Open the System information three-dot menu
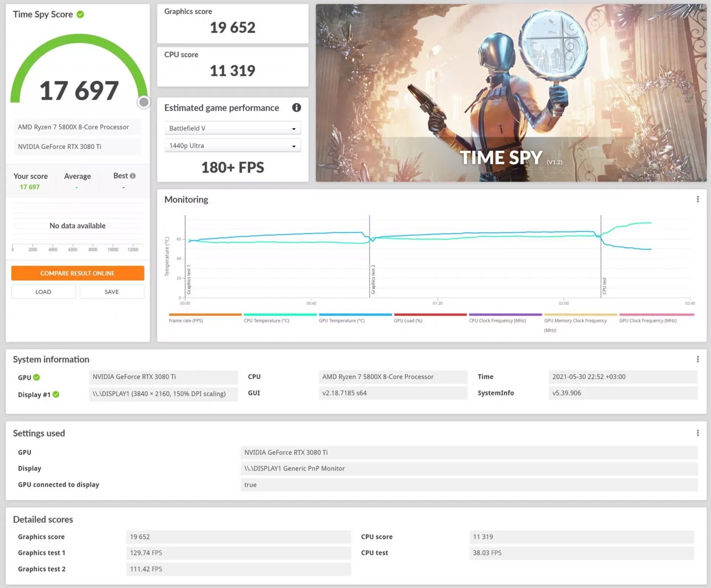The image size is (711, 588). [x=698, y=359]
